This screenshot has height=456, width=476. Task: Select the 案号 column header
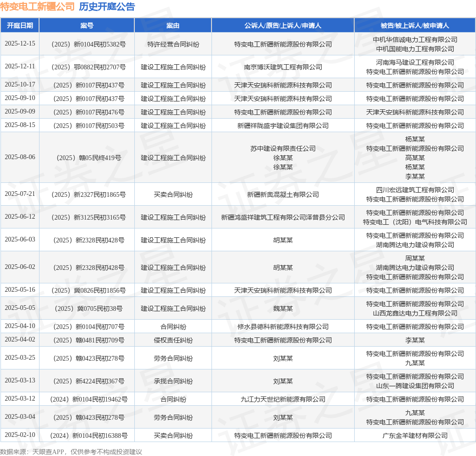tap(87, 26)
